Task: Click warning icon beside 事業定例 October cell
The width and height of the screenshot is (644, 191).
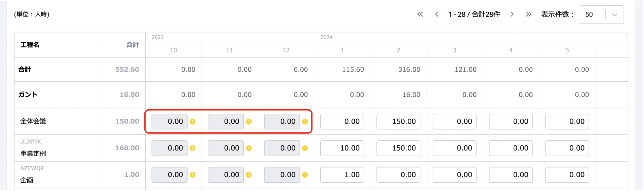Action: point(193,148)
